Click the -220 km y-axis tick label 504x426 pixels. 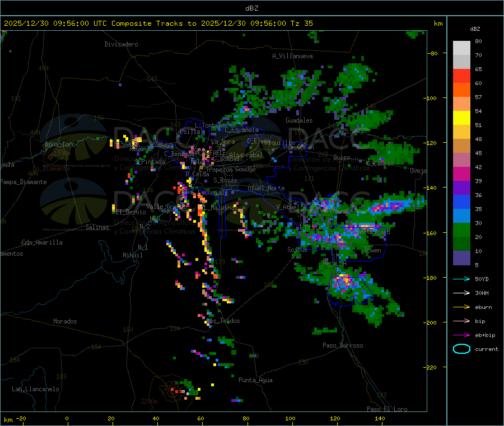430,367
